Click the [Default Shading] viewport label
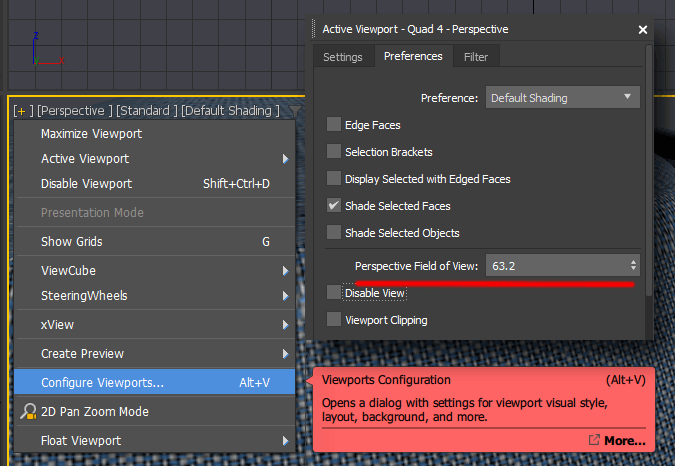675x466 pixels. 231,111
